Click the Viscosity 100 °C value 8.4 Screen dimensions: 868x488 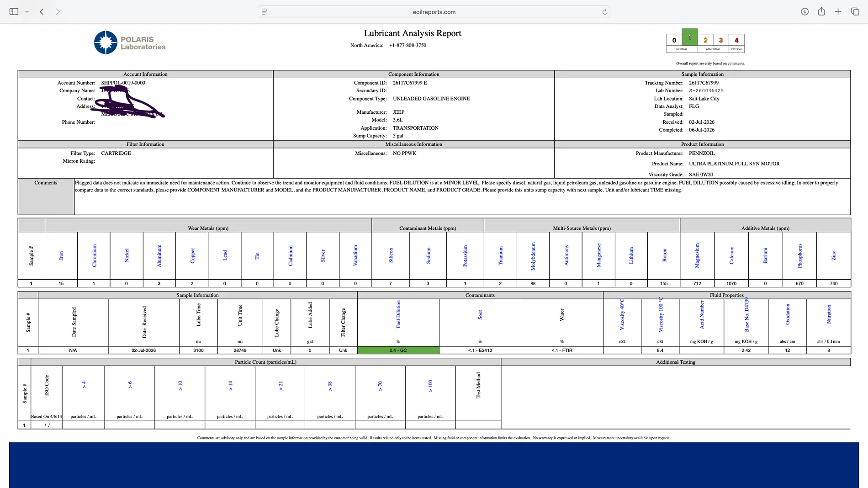coord(660,350)
